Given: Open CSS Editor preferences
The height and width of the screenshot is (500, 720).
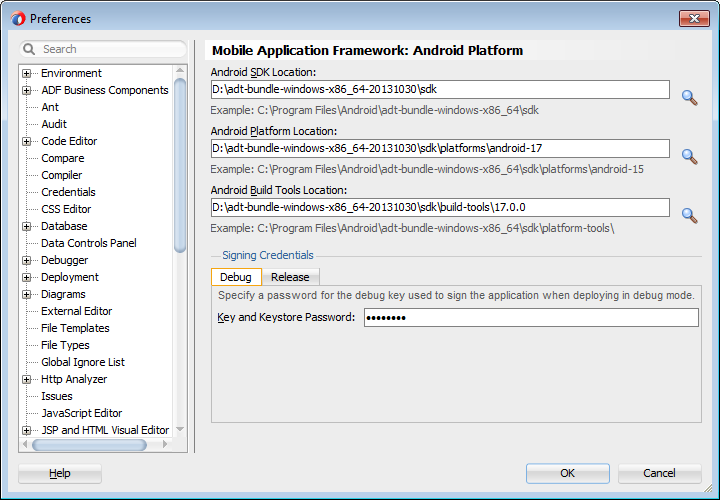Looking at the screenshot, I should click(x=66, y=209).
